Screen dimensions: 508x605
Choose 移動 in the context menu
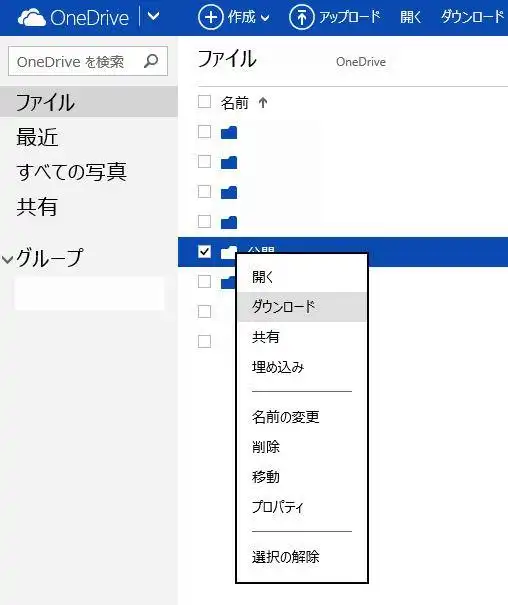pos(302,477)
